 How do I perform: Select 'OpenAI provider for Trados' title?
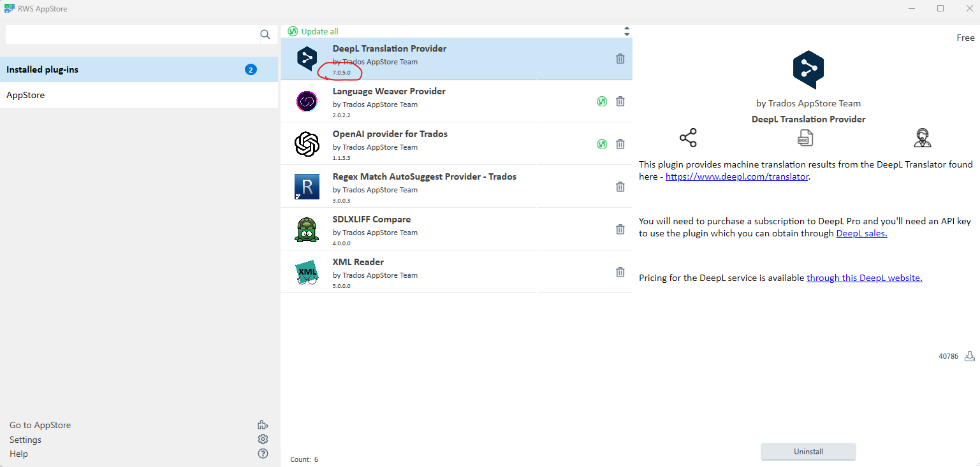(x=390, y=134)
